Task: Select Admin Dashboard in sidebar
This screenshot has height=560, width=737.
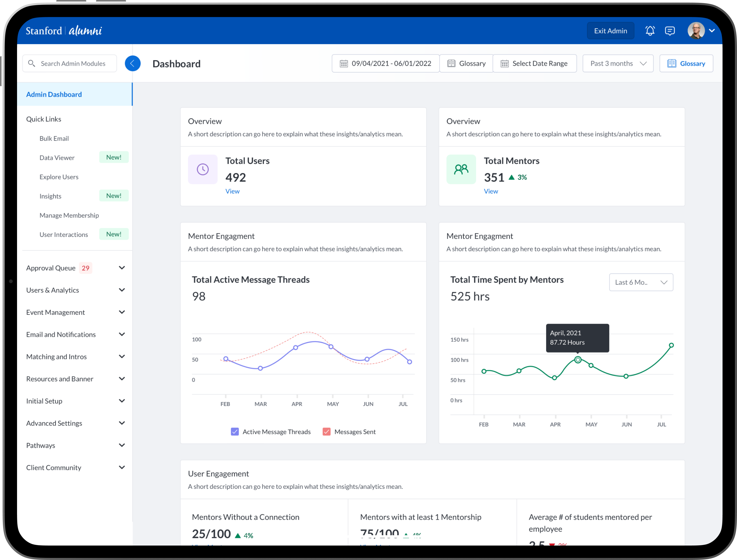Action: point(54,94)
